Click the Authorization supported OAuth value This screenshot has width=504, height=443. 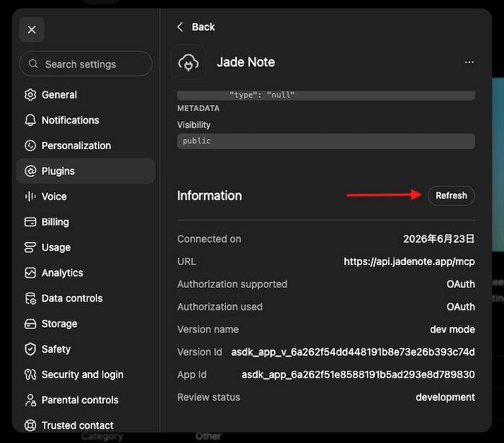pos(461,285)
